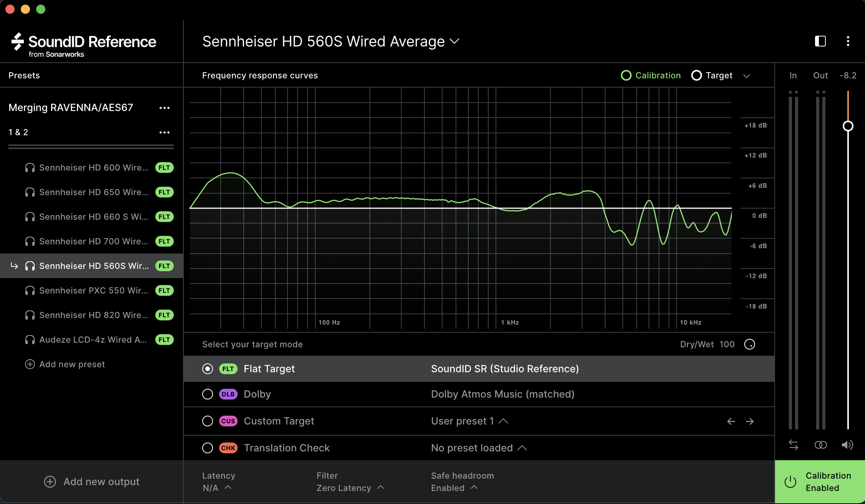Click the swap channels arrows icon
Screen dimensions: 865x504
point(793,445)
